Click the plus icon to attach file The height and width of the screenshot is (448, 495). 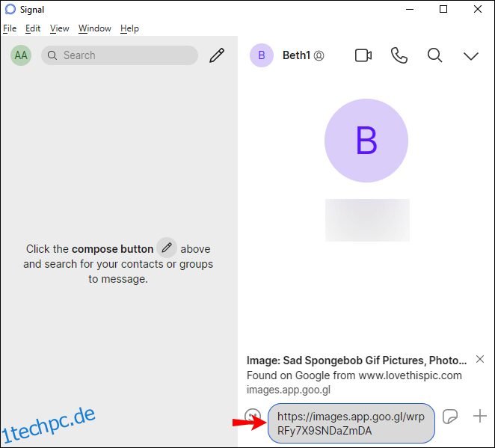click(480, 416)
